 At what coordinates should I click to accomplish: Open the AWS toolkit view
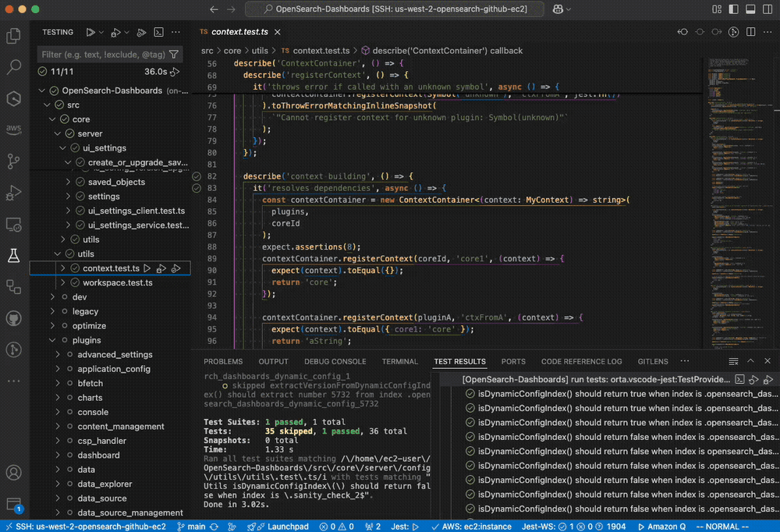pos(13,129)
